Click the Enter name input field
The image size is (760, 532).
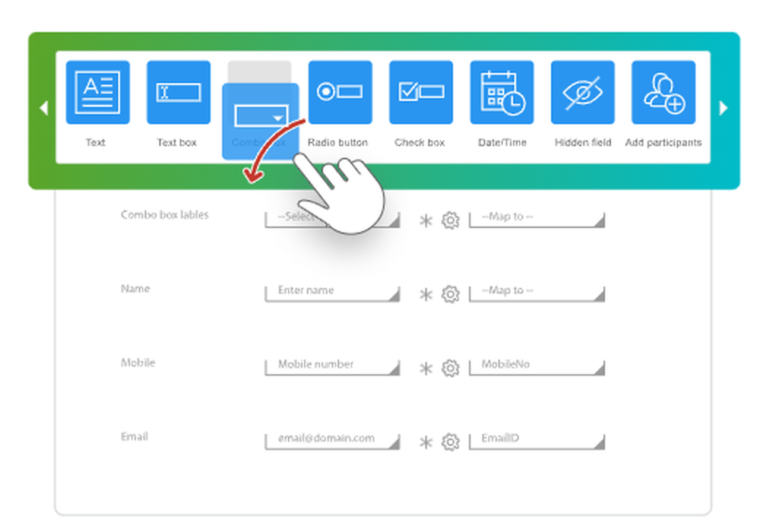coord(333,293)
